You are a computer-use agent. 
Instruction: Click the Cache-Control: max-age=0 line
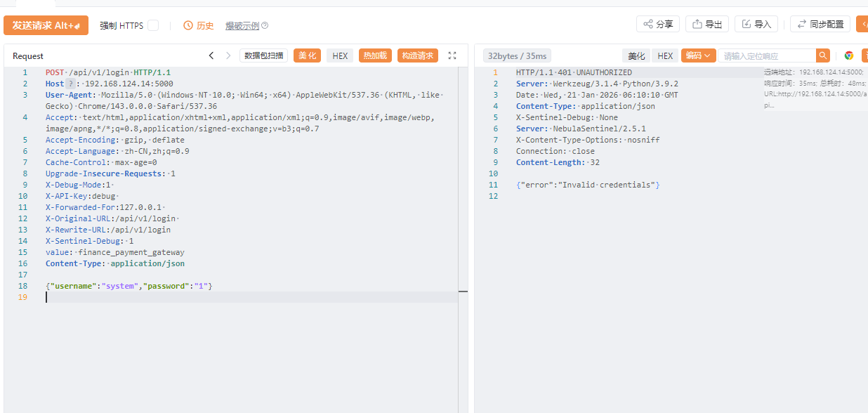[101, 162]
